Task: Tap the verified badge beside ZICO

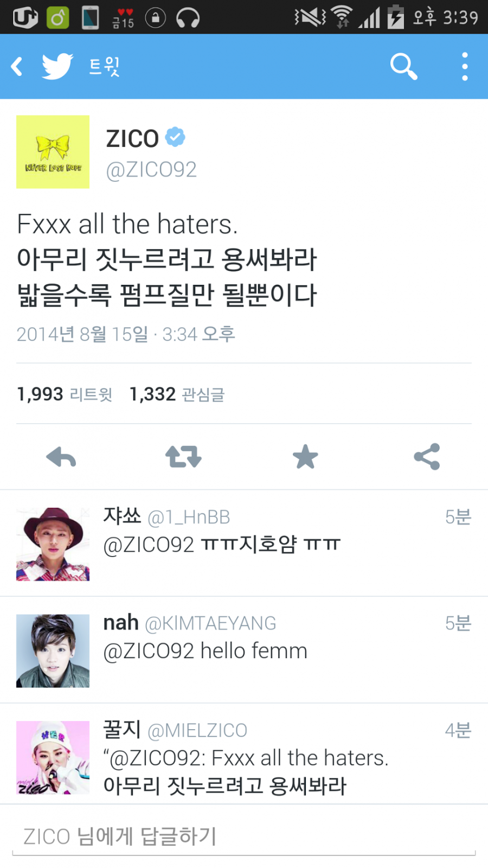Action: 175,137
